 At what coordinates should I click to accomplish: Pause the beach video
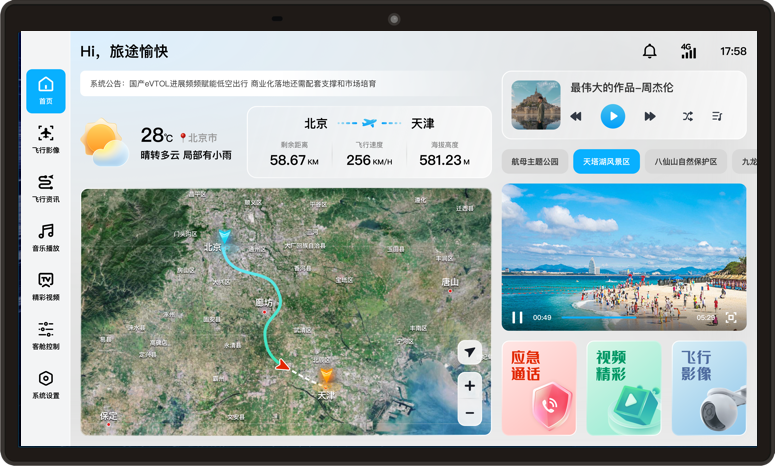click(517, 317)
